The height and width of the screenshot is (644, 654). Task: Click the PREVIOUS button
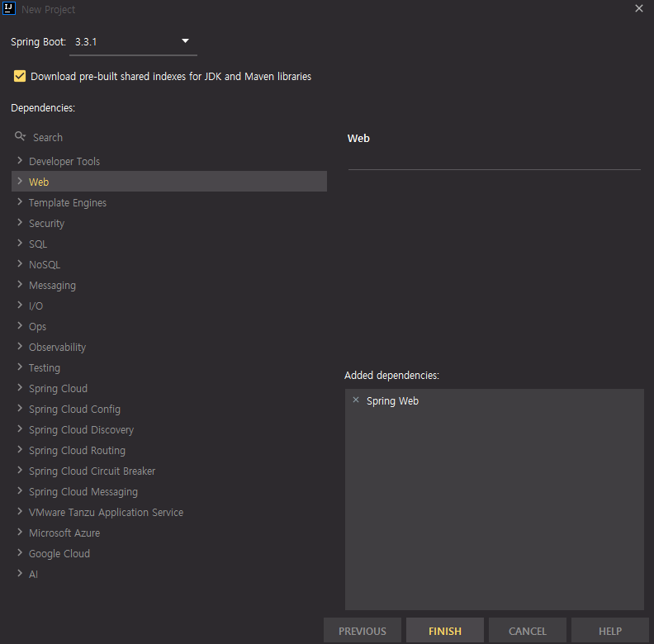click(362, 631)
